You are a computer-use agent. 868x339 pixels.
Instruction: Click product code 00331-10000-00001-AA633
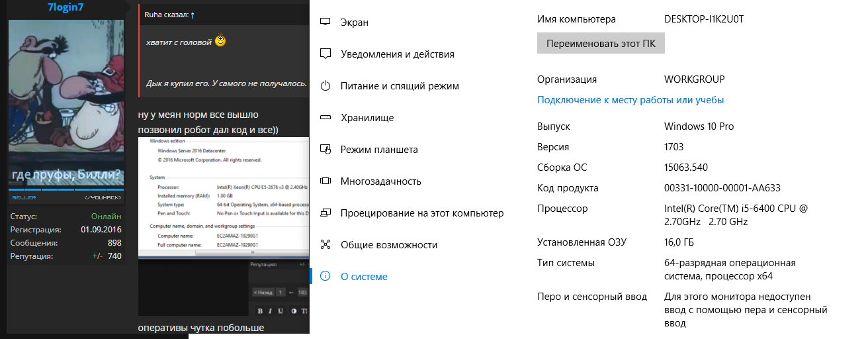[722, 188]
